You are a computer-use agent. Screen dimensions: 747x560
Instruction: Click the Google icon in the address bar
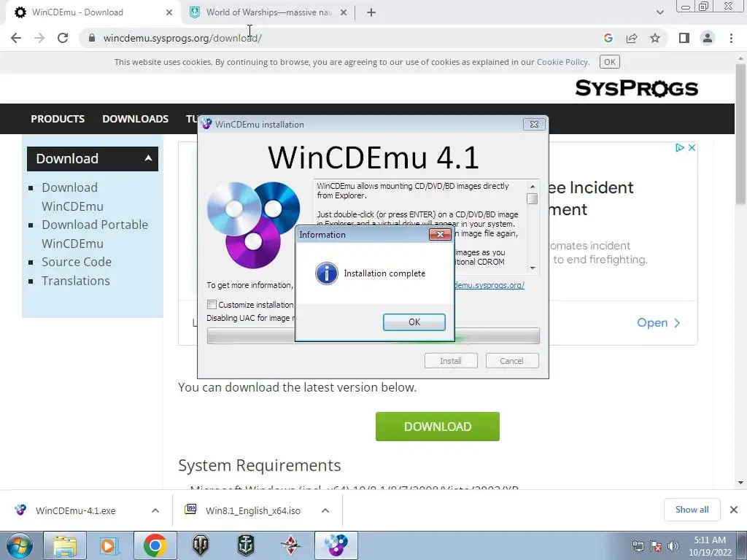tap(608, 38)
